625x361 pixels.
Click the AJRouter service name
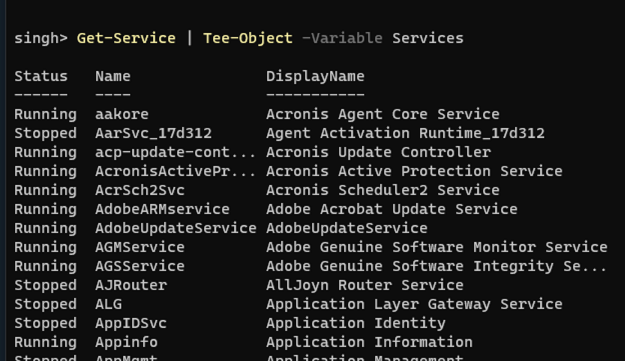[131, 286]
